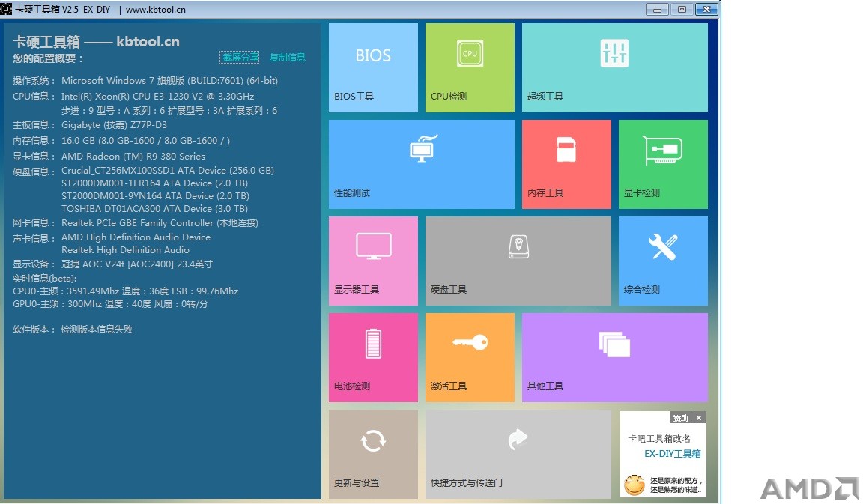
Task: Click the Microsoft Windows 7 旗舰版 OS text
Action: pyautogui.click(x=169, y=81)
